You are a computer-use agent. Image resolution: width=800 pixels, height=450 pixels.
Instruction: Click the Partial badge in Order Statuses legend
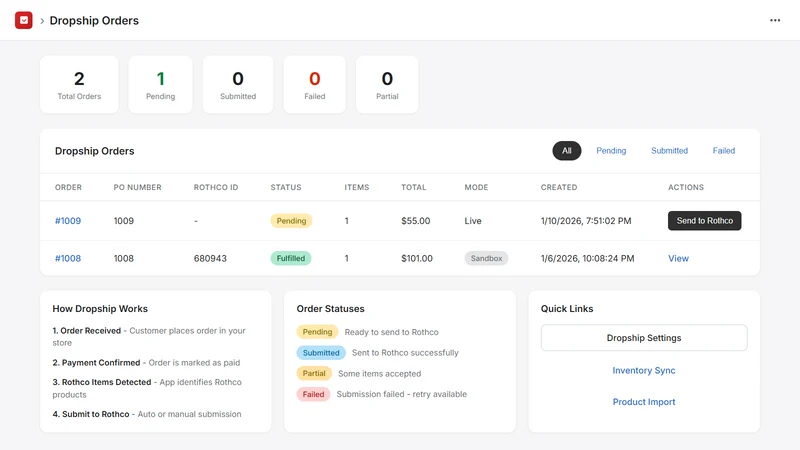coord(314,373)
